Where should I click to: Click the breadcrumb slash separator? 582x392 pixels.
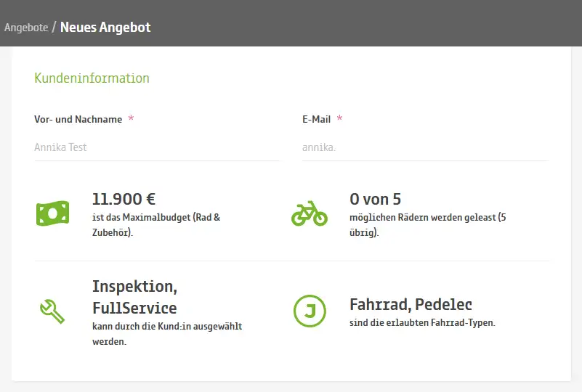coord(54,28)
